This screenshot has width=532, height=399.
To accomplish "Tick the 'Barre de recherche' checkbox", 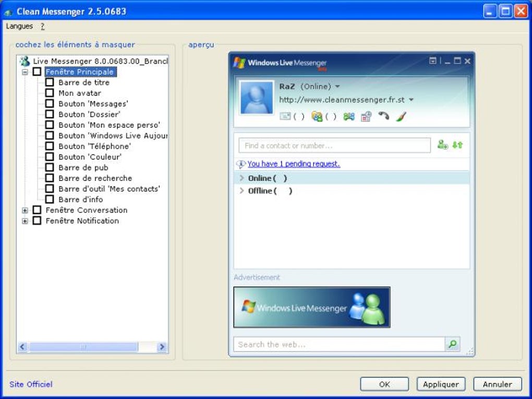I will coord(50,178).
